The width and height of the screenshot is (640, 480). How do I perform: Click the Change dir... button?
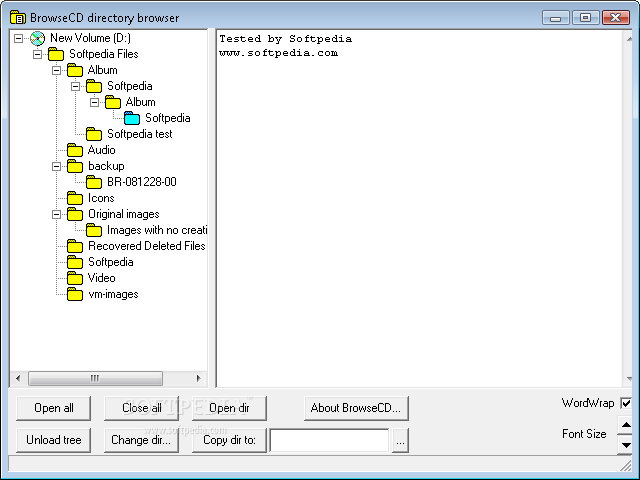(141, 440)
